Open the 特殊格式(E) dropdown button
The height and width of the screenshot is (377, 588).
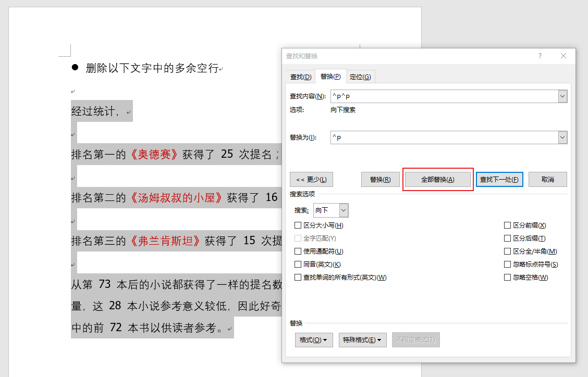pos(363,340)
